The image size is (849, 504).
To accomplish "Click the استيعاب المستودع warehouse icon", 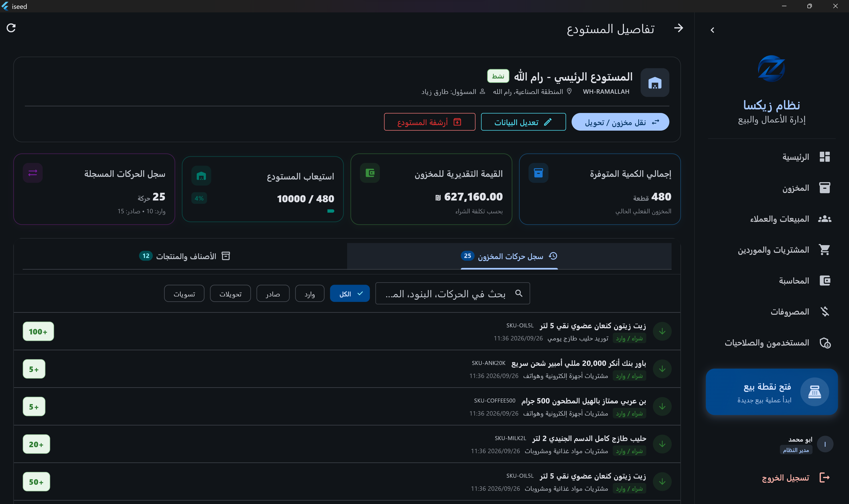I will click(x=201, y=176).
